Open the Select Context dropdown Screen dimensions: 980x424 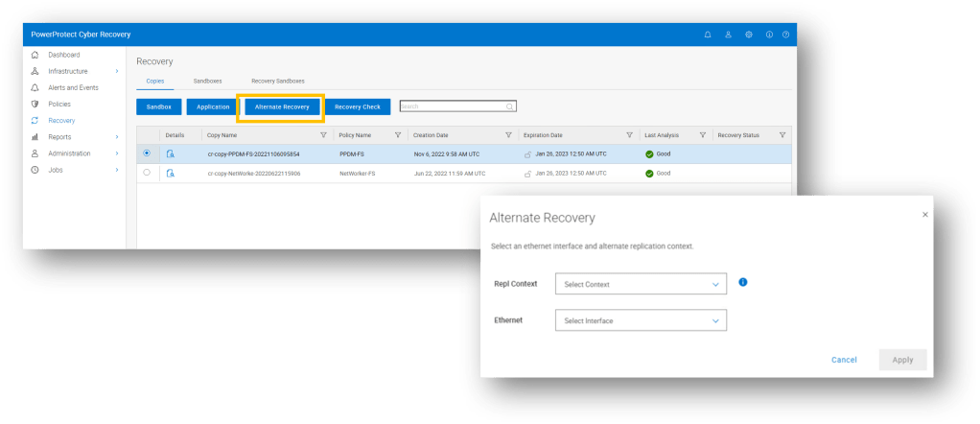click(641, 284)
